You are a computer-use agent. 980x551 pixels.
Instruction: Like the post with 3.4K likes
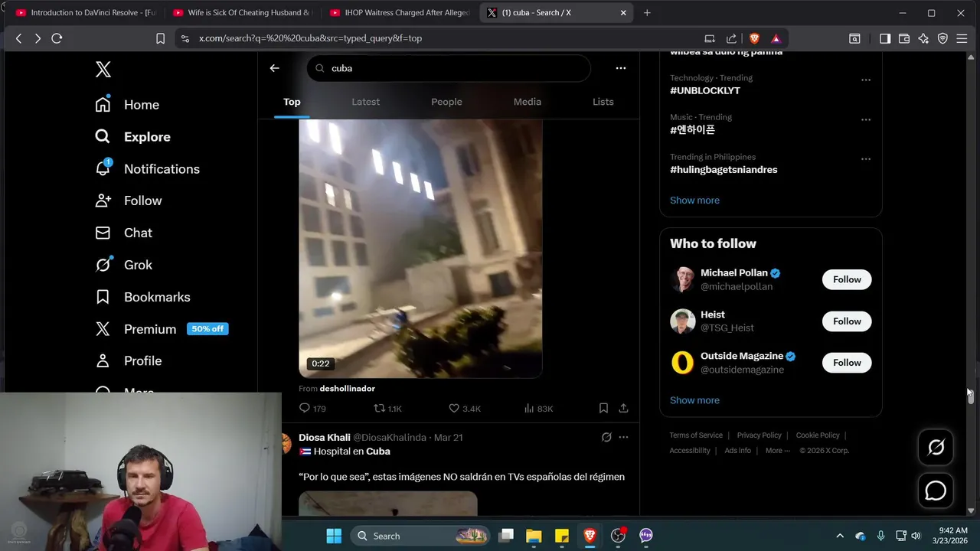click(x=465, y=409)
